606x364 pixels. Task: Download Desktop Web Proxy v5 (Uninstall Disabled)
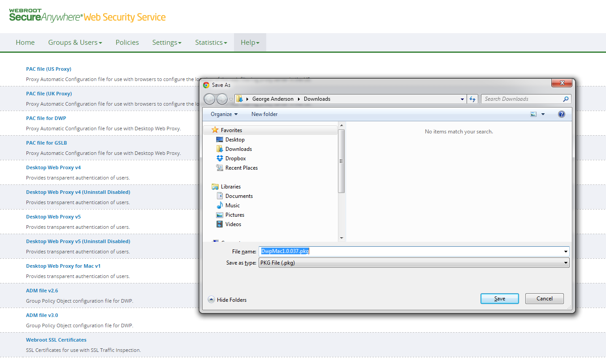(78, 241)
